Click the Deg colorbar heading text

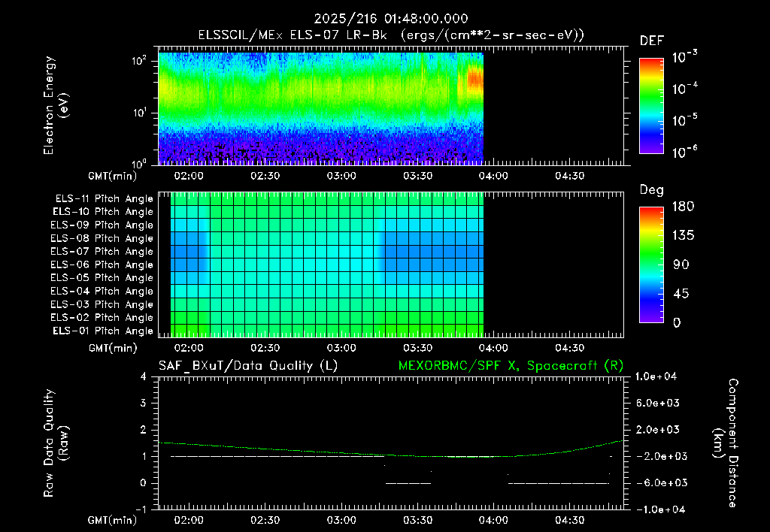tap(652, 190)
